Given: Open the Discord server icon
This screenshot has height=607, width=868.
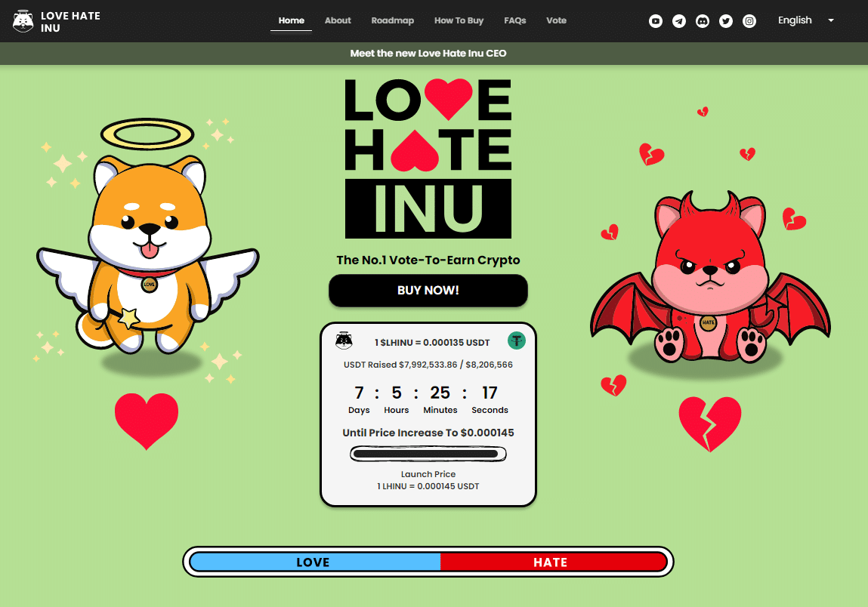Looking at the screenshot, I should [703, 21].
